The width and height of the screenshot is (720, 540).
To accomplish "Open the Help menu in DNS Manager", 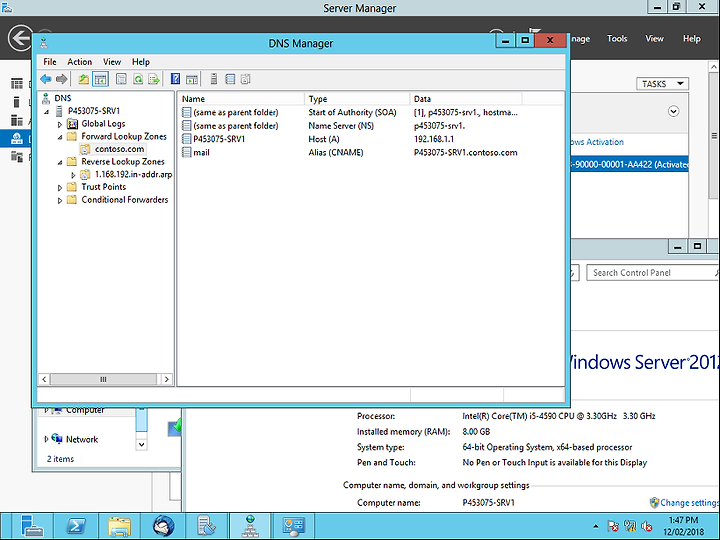I will click(x=141, y=62).
